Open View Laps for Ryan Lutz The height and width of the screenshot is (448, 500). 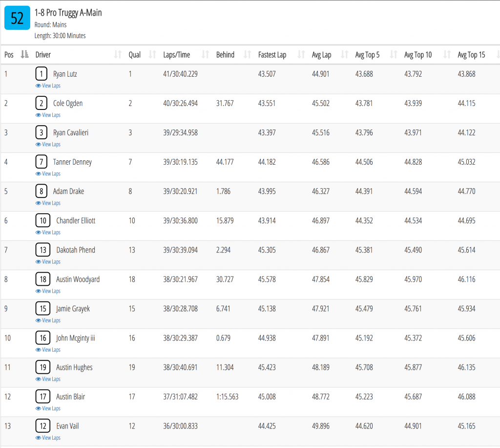48,85
